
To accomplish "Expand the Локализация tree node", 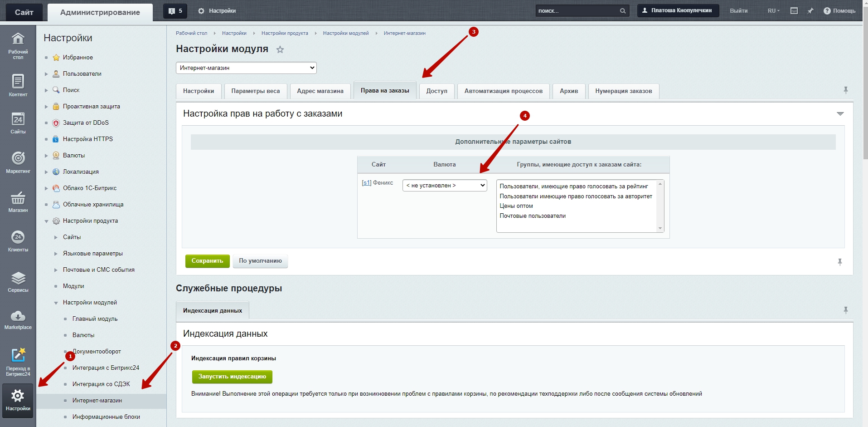I will pos(46,172).
